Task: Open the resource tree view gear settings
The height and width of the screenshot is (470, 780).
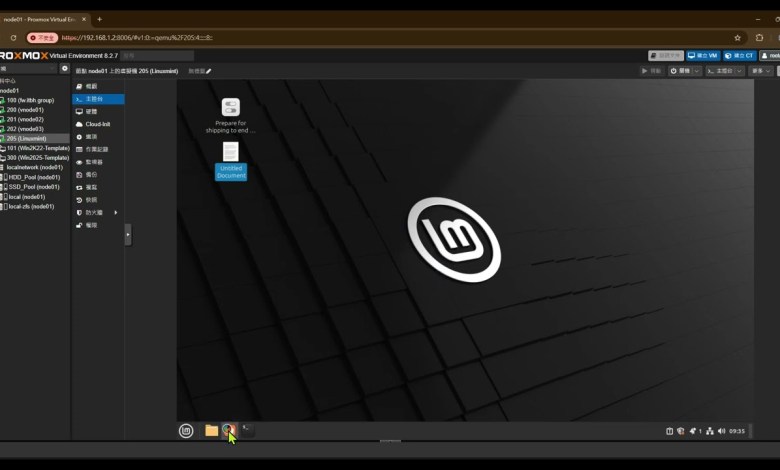Action: (x=65, y=68)
